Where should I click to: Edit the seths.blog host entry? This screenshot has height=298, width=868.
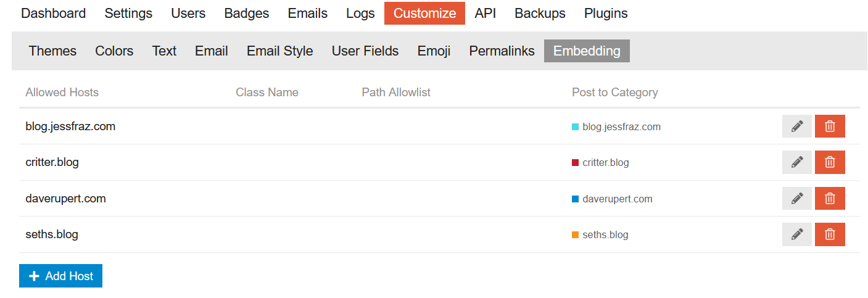click(797, 234)
